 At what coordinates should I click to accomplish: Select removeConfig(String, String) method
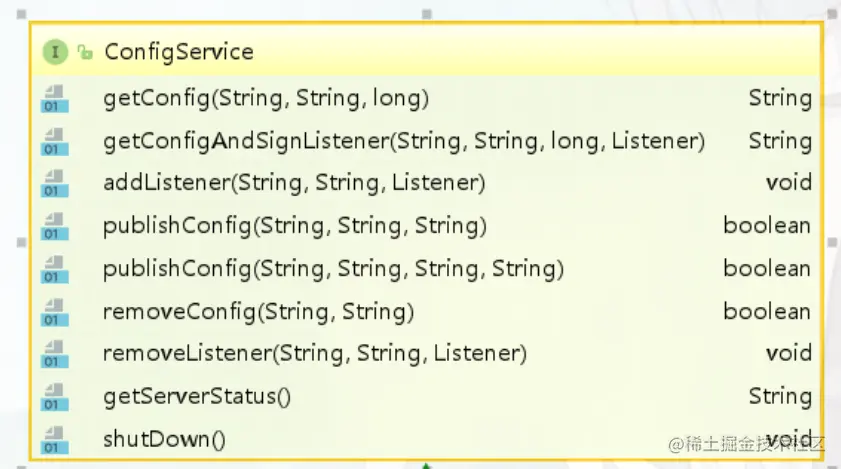(258, 311)
